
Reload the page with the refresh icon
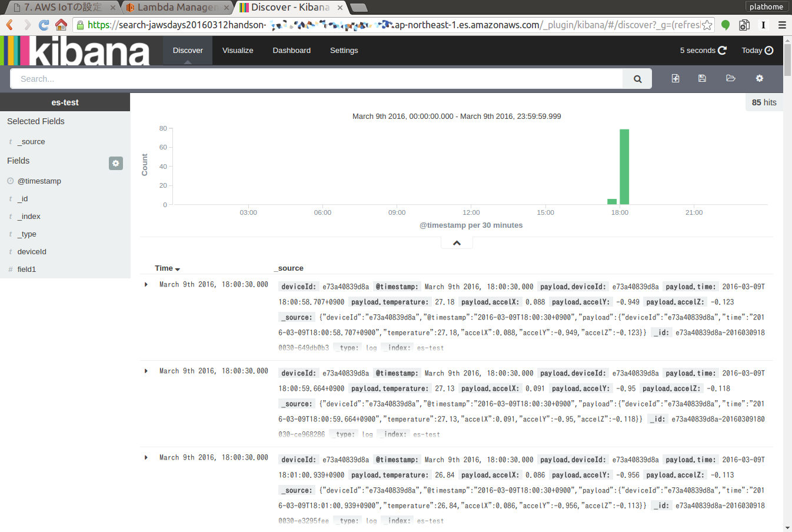pyautogui.click(x=44, y=25)
